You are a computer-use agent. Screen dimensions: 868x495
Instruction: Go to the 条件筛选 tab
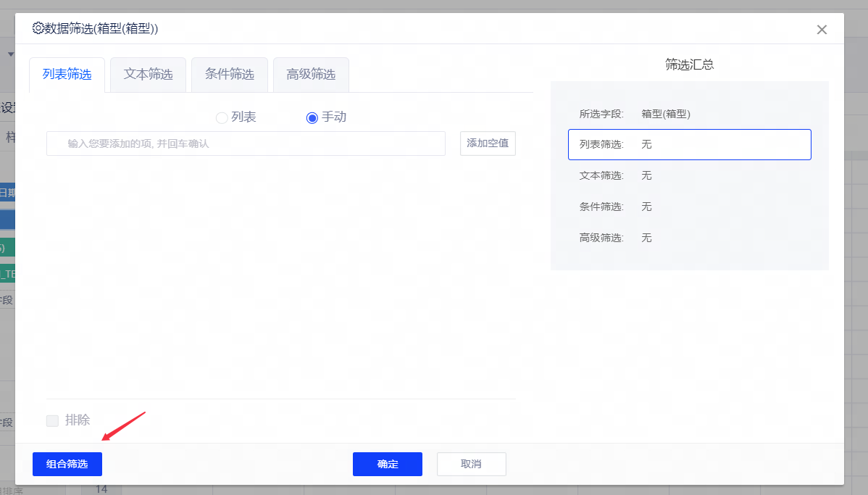(230, 75)
